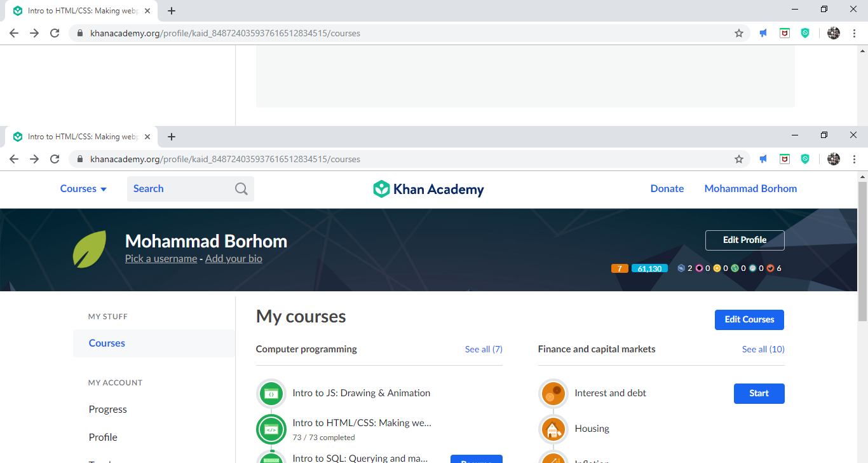Click Add your bio link
This screenshot has width=868, height=463.
[x=234, y=259]
